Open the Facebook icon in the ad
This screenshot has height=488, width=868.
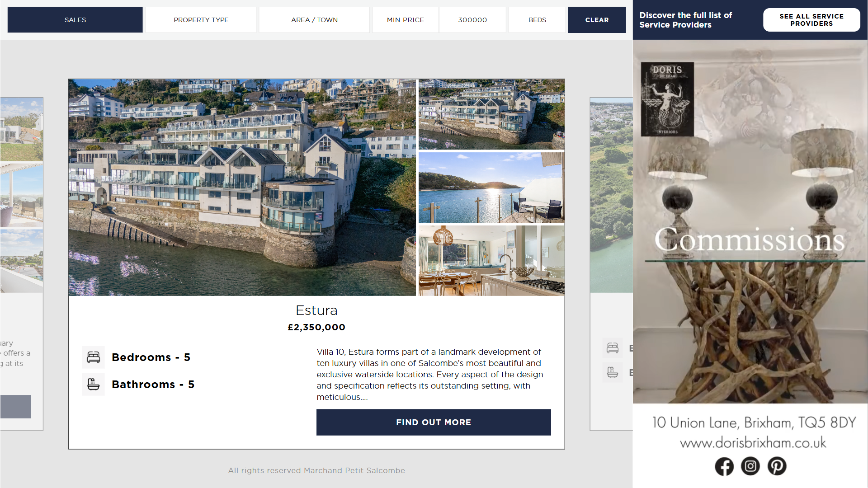tap(724, 466)
